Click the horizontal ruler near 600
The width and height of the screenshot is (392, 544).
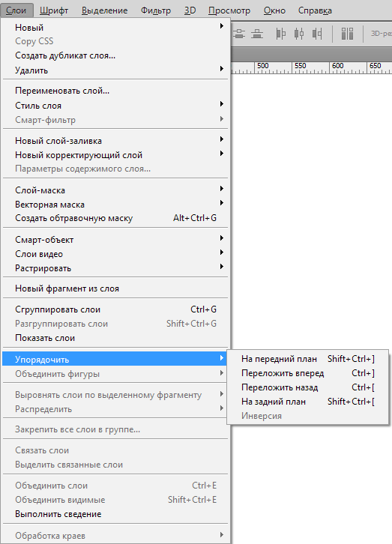point(337,67)
